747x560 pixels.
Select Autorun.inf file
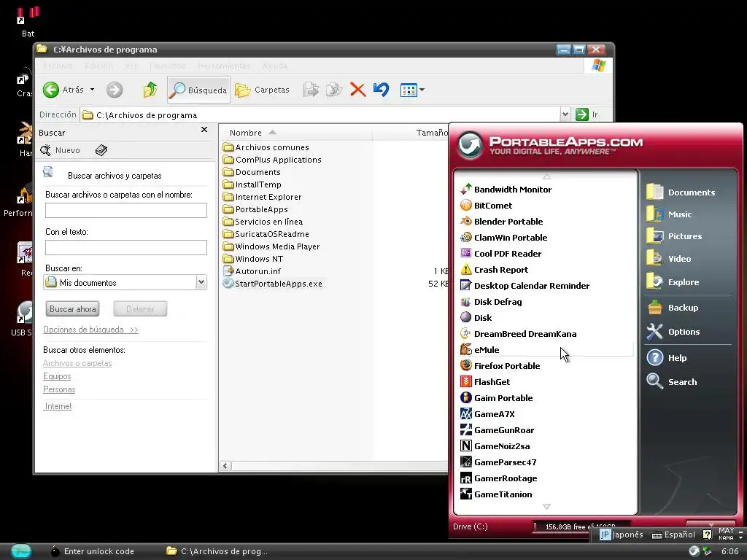click(x=252, y=271)
